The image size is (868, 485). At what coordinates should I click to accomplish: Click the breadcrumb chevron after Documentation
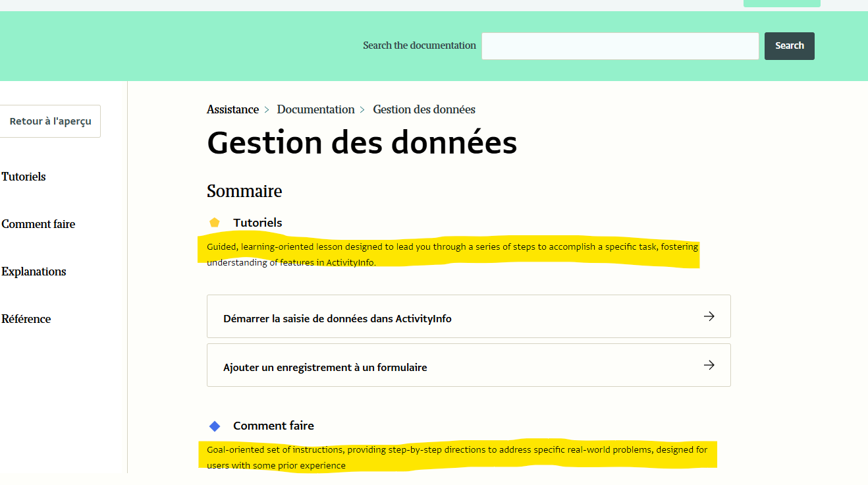click(363, 110)
